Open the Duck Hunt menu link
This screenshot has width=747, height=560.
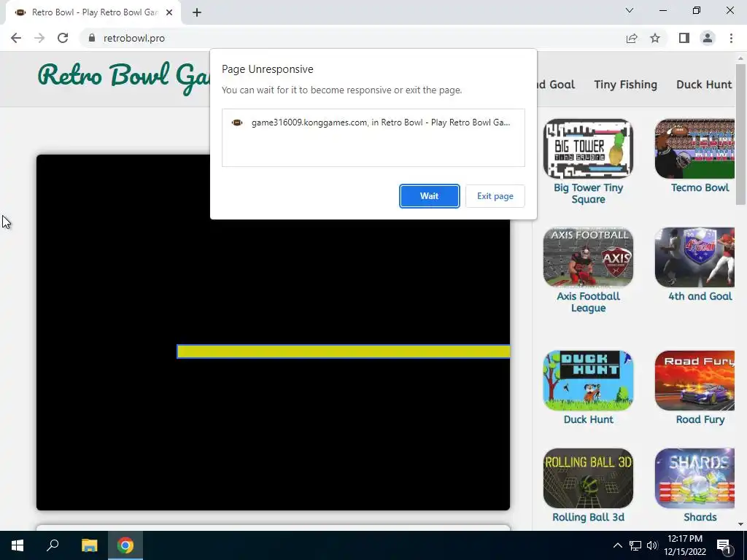(x=704, y=85)
